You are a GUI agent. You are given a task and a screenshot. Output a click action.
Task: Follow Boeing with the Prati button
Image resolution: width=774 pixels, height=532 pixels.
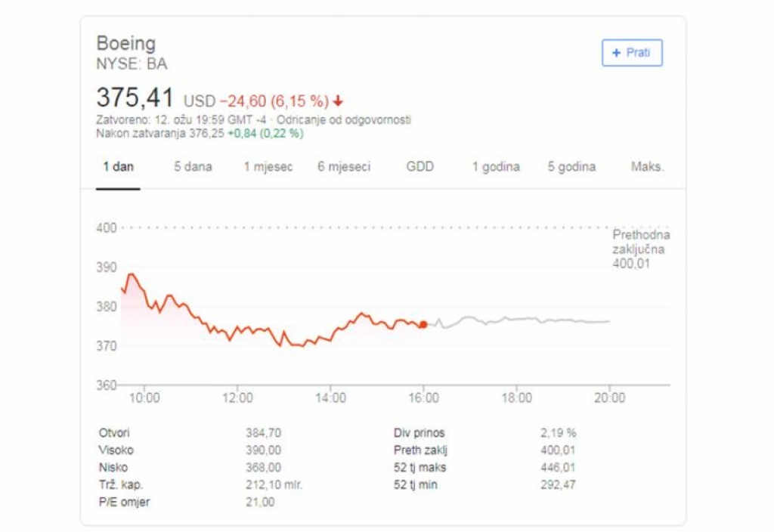[632, 53]
